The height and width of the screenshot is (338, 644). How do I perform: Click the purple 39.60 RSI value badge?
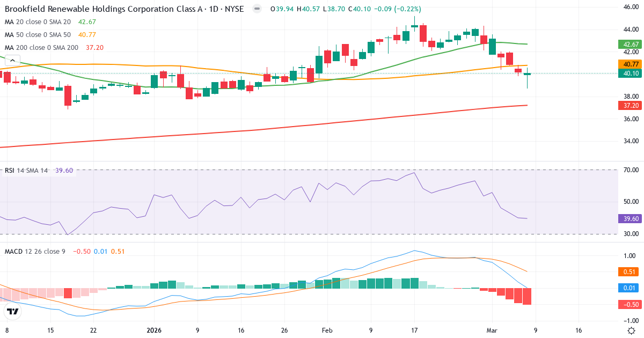click(x=629, y=218)
